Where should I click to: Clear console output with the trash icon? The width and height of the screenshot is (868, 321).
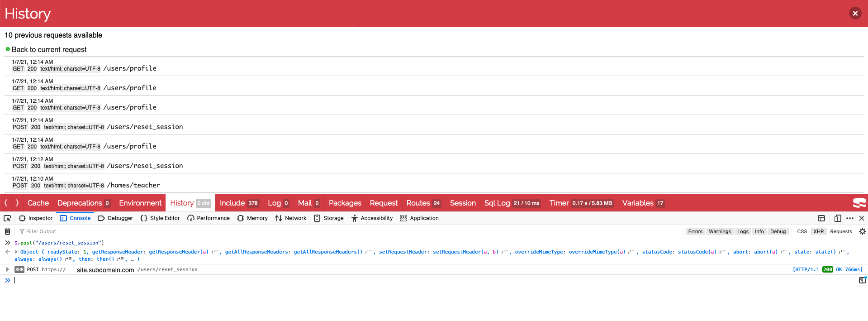pyautogui.click(x=8, y=231)
